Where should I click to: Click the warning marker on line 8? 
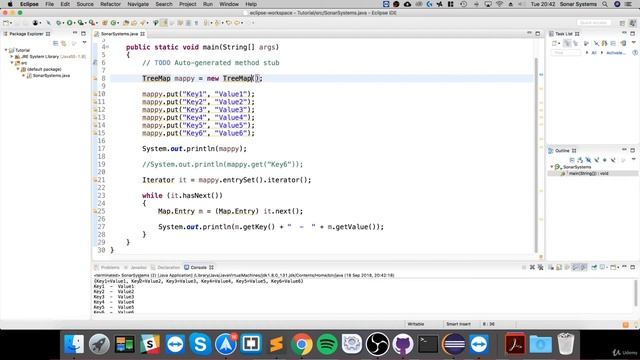point(95,78)
